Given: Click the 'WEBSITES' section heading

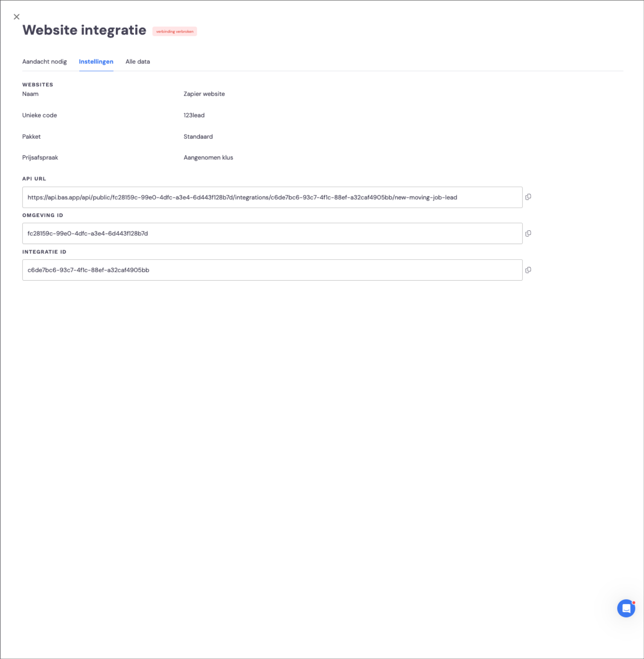Looking at the screenshot, I should pyautogui.click(x=38, y=85).
